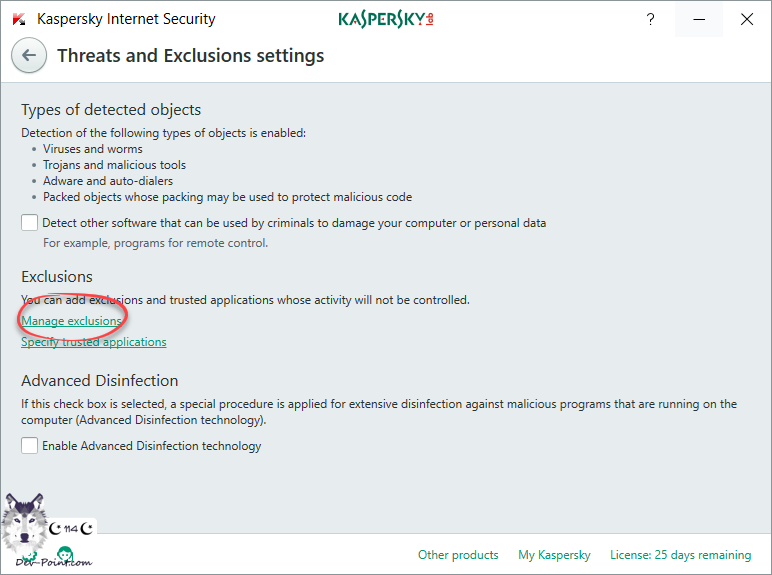Open the Other products link
The height and width of the screenshot is (575, 772).
click(x=458, y=555)
